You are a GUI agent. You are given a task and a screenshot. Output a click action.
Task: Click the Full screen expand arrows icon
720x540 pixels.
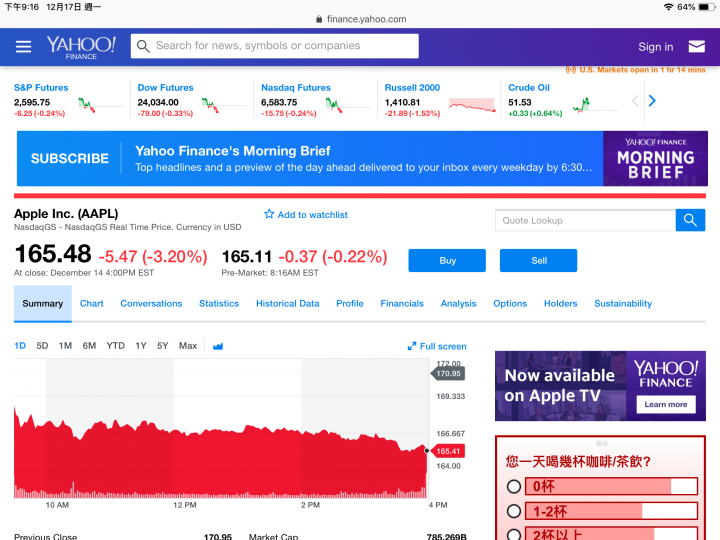[x=412, y=346]
